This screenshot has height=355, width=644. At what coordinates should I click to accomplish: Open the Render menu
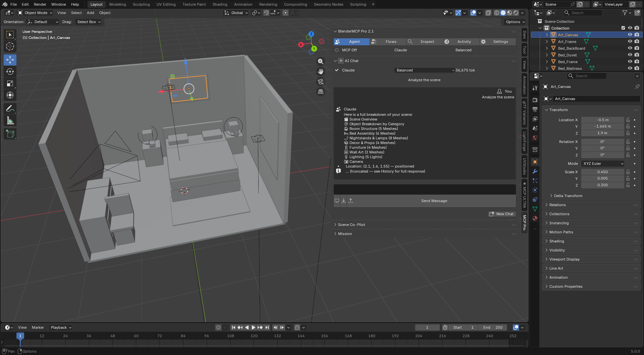pyautogui.click(x=40, y=4)
